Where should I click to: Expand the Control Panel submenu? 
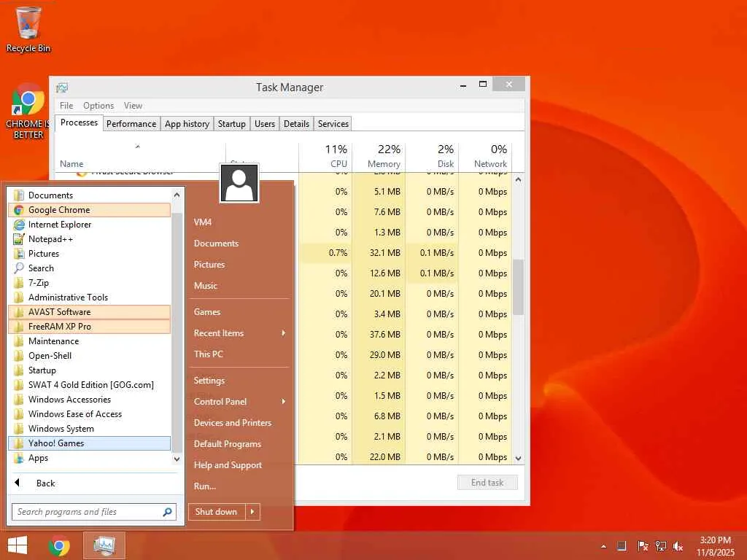pyautogui.click(x=239, y=402)
